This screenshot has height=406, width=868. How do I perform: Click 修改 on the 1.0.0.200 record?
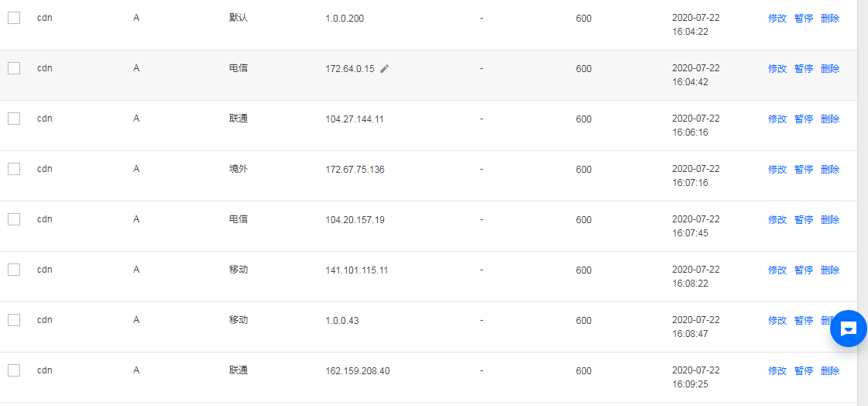pyautogui.click(x=777, y=19)
